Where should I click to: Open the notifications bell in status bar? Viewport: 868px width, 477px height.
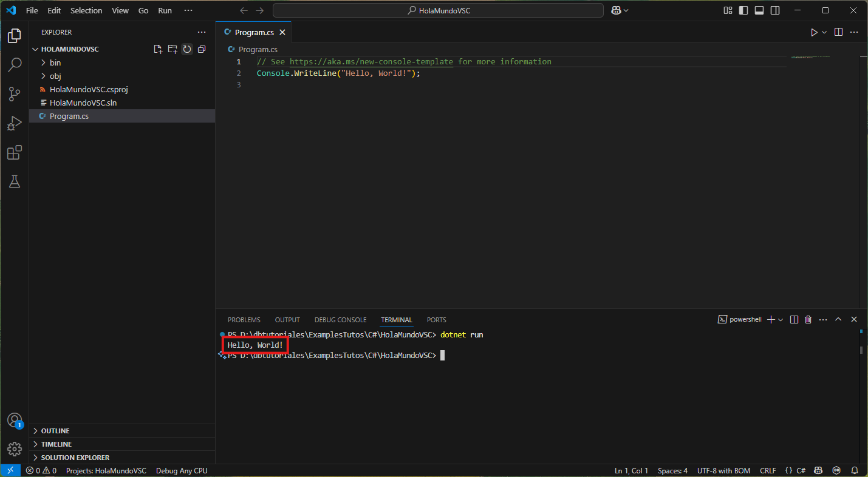(x=855, y=470)
